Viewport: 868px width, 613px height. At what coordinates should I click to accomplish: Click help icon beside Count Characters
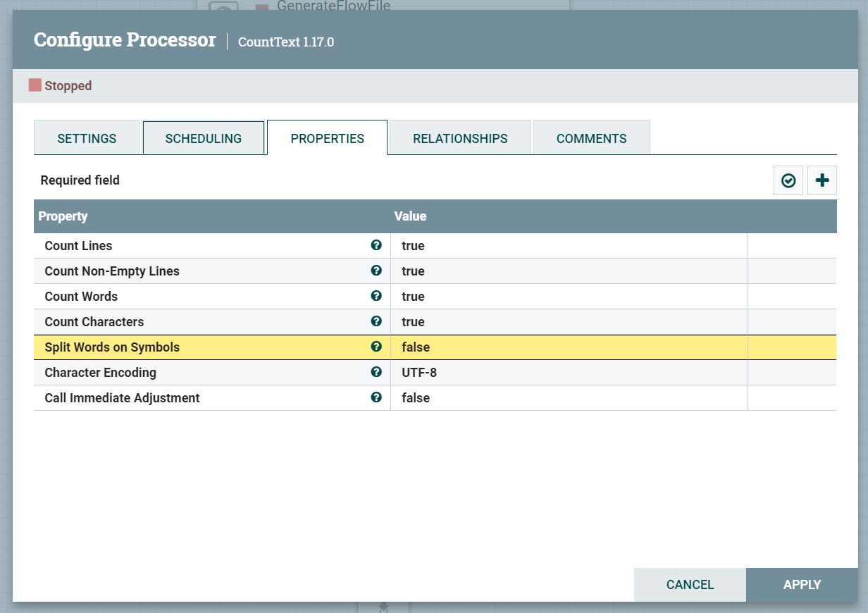(x=376, y=321)
